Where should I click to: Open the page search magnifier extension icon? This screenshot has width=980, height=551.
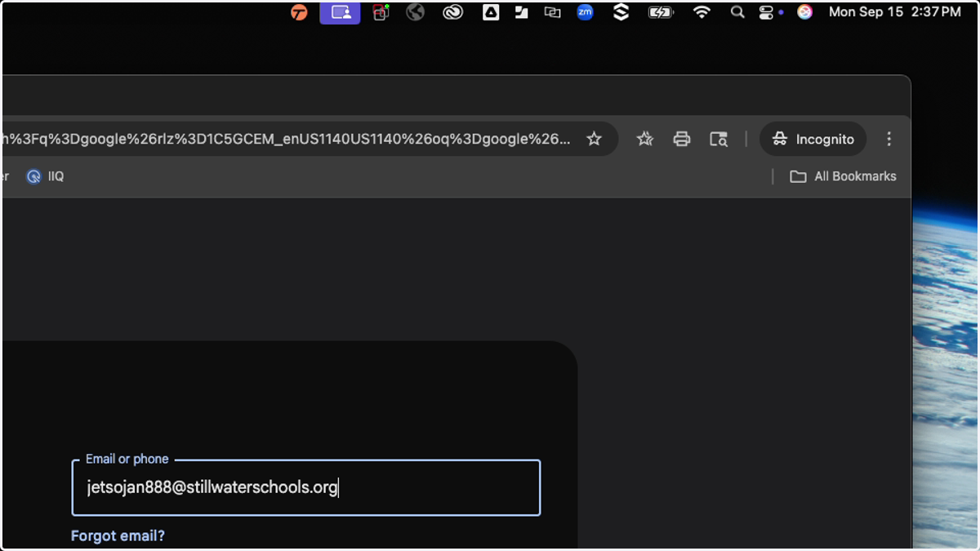pos(719,139)
